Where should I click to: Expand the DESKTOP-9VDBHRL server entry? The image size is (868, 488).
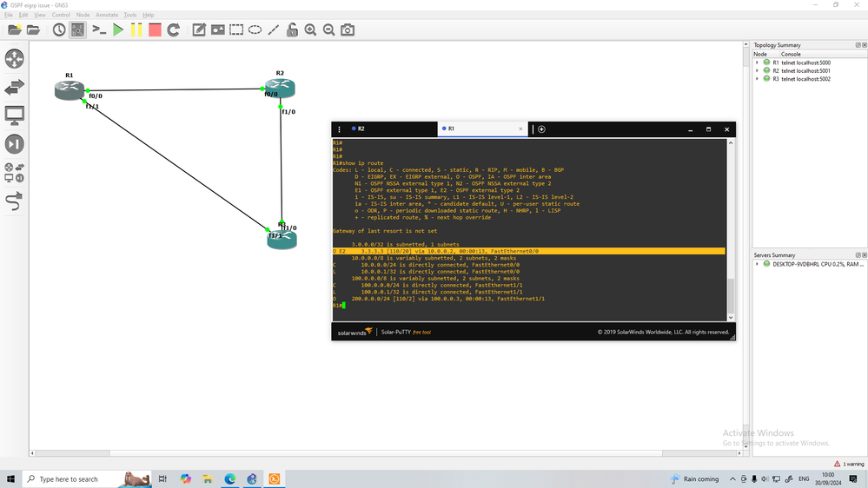[x=758, y=264]
